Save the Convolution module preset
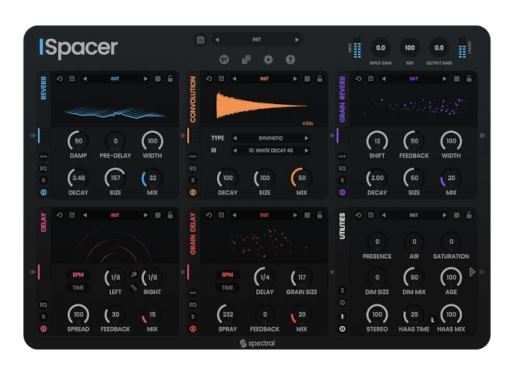Screen dimensions: 514x375 click(x=221, y=79)
